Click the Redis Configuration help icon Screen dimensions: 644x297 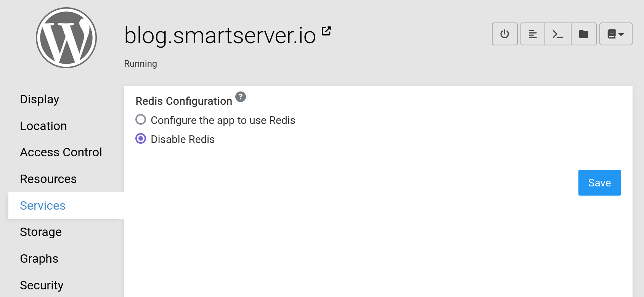tap(241, 97)
